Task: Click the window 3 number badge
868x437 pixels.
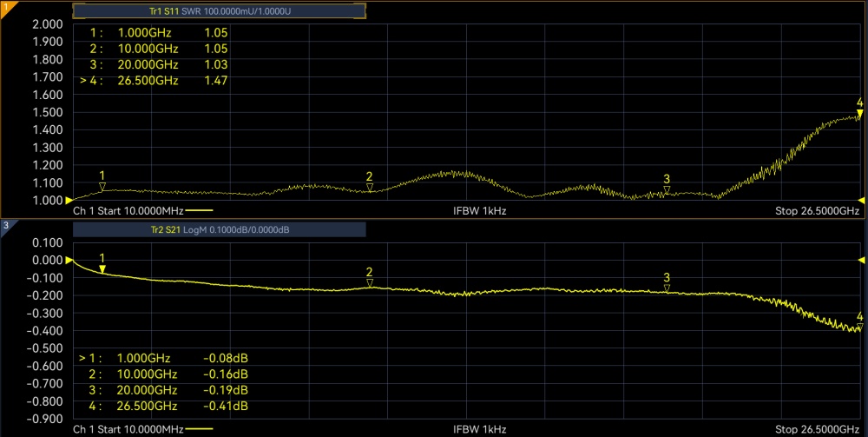Action: pyautogui.click(x=5, y=226)
